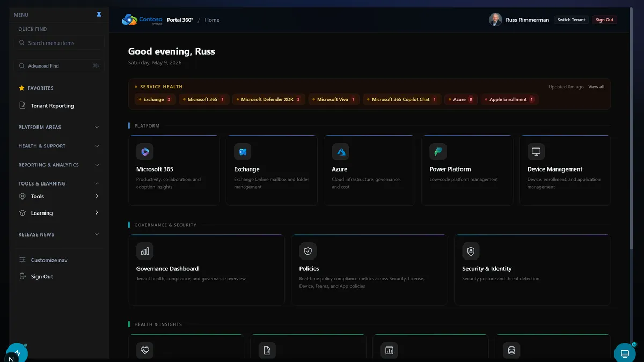Focus the Search menu items field
Image resolution: width=644 pixels, height=362 pixels.
[x=60, y=43]
